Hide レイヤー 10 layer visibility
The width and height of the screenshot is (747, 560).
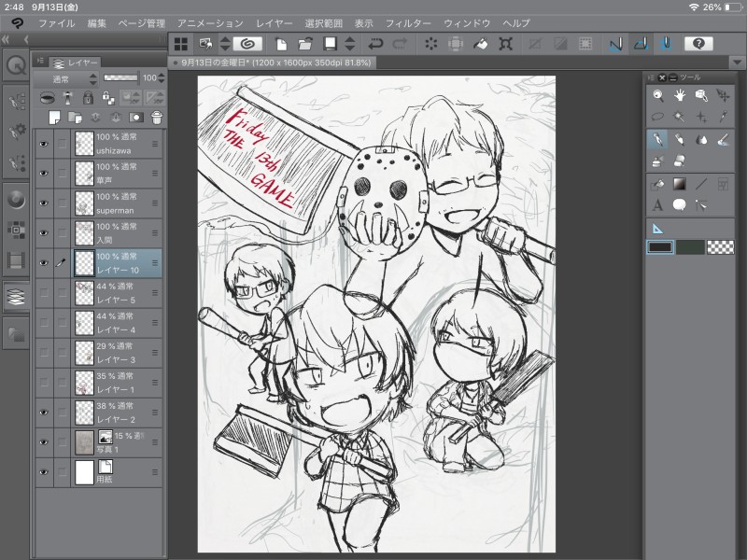(x=44, y=263)
